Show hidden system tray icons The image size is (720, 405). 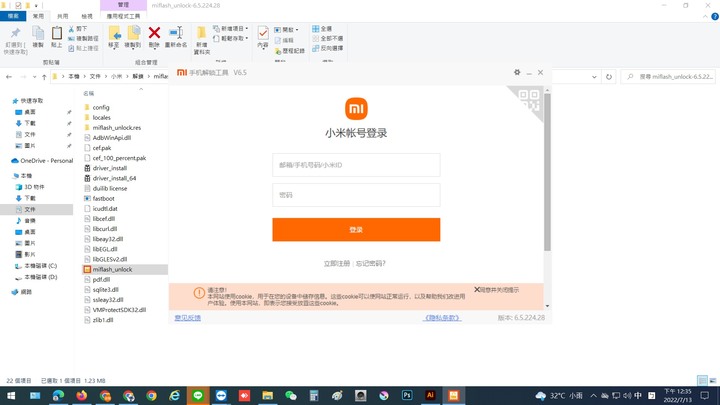pos(593,395)
